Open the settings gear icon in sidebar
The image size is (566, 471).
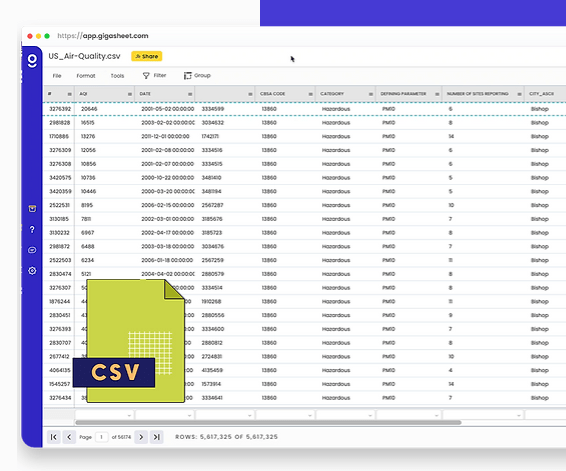click(x=32, y=271)
